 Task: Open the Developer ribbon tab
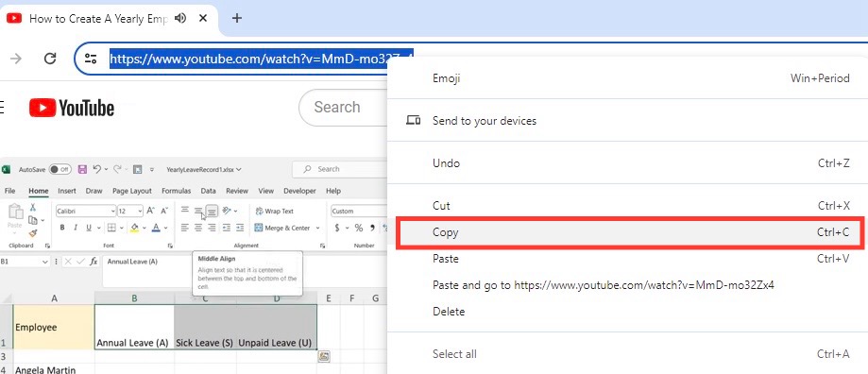pos(299,191)
